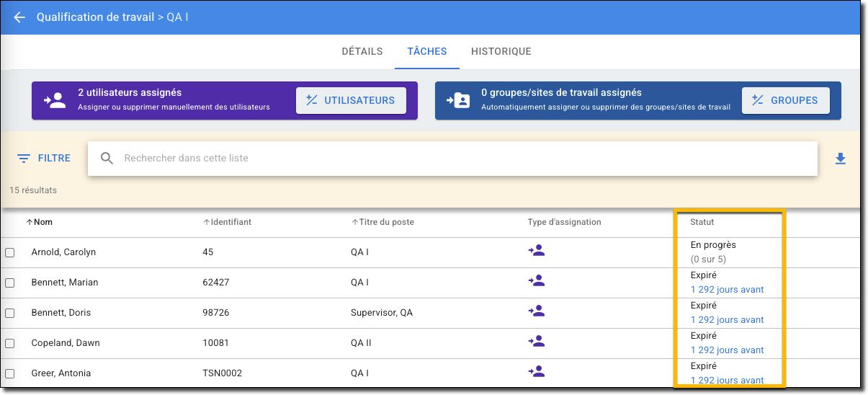Viewport: 868px width, 395px height.
Task: Click the download list icon
Action: coord(840,159)
